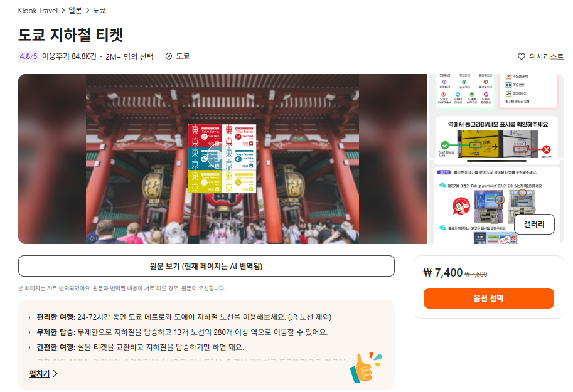
Task: Open the 갤러리 gallery button
Action: pos(534,225)
